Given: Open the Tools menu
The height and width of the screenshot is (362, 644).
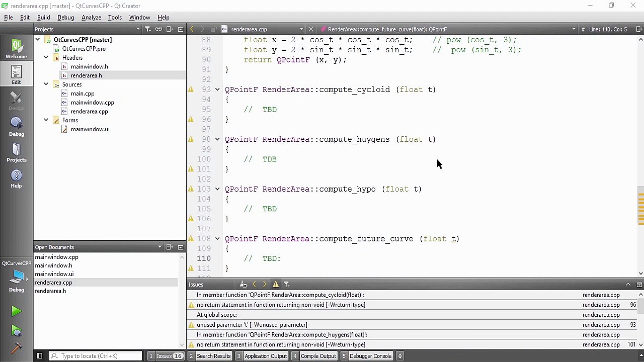Looking at the screenshot, I should tap(115, 17).
